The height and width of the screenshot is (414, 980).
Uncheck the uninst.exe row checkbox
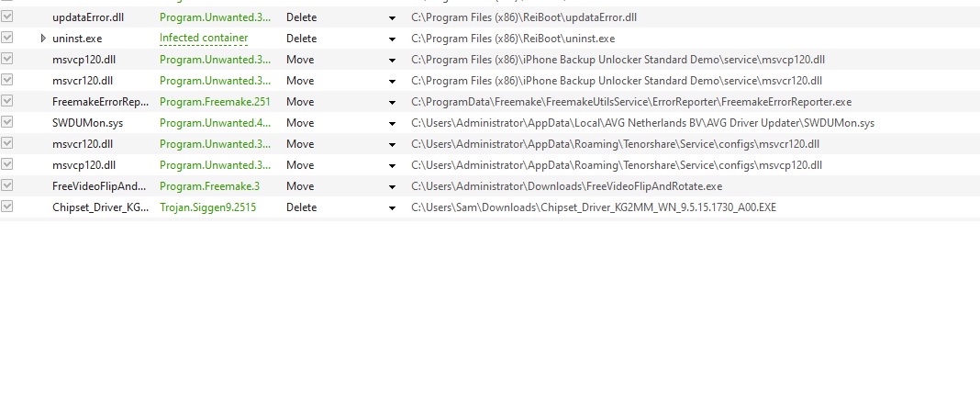pos(7,39)
